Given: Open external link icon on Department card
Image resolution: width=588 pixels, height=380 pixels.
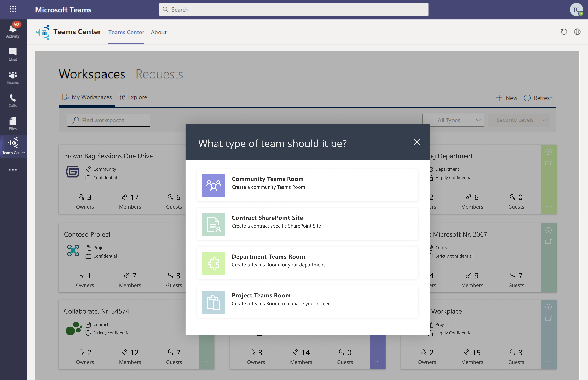Looking at the screenshot, I should point(549,163).
